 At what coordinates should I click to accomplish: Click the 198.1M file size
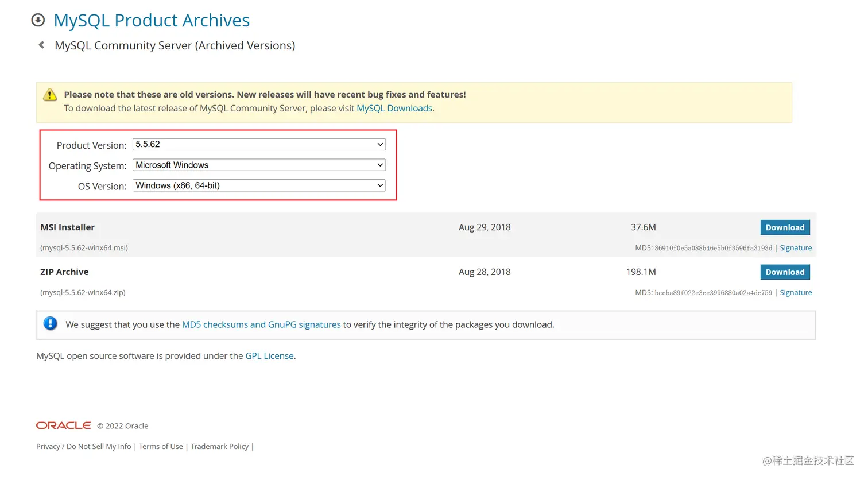[x=641, y=272]
